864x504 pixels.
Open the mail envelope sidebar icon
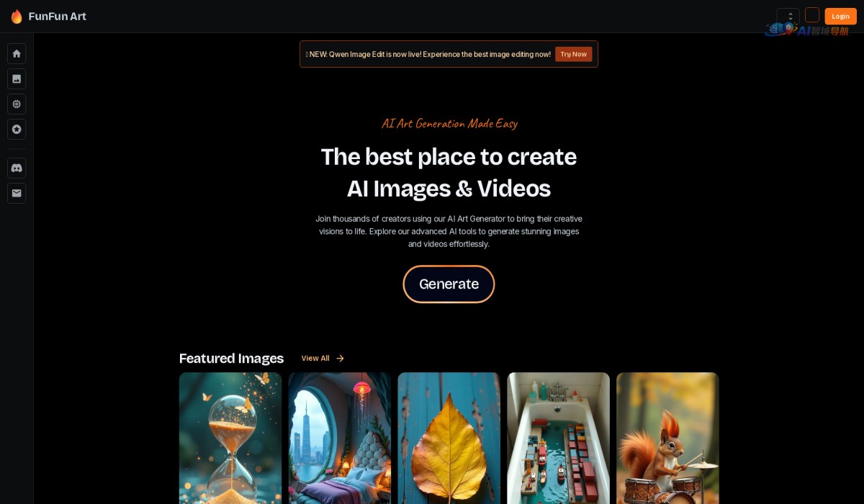click(17, 193)
